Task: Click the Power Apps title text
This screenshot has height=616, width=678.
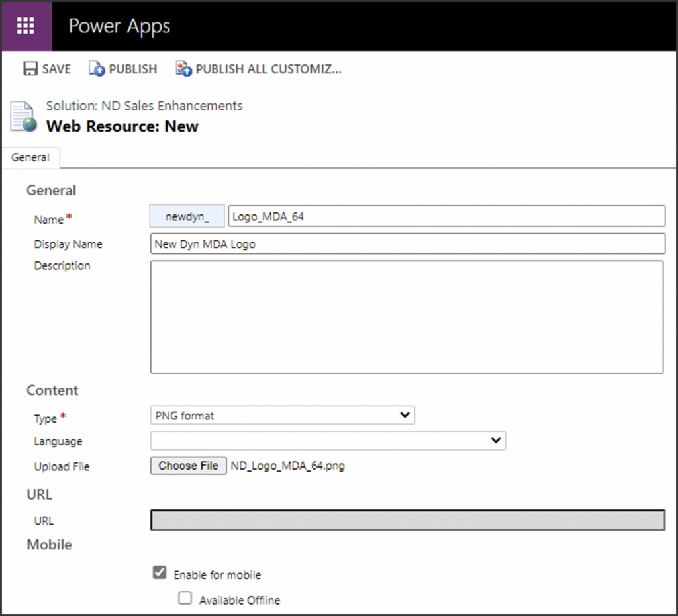Action: pos(119,26)
